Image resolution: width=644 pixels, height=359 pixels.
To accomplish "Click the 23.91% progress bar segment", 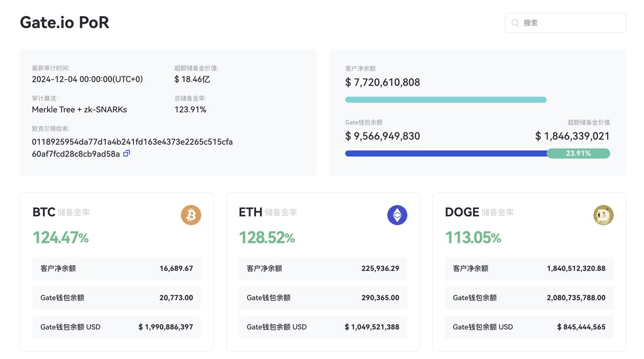I will [579, 153].
